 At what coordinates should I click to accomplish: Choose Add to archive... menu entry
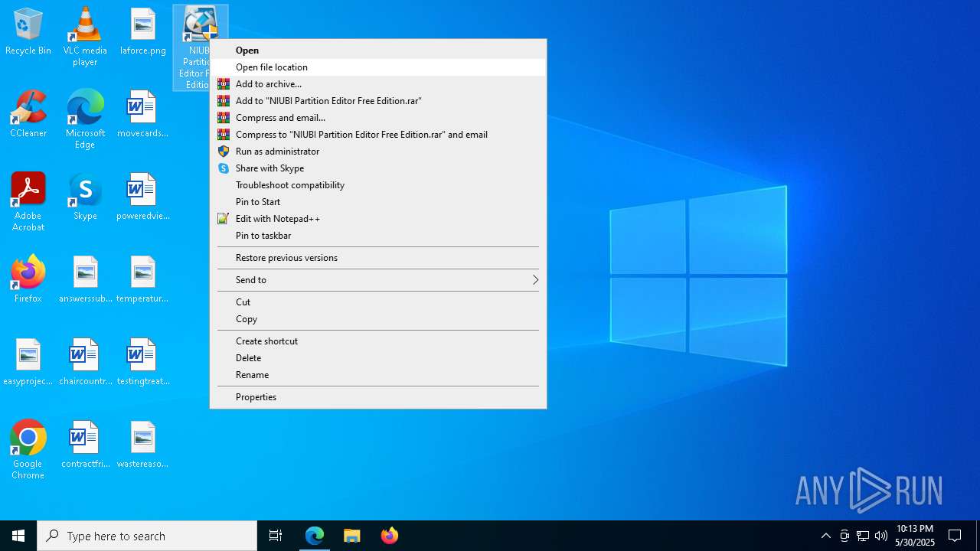378,84
